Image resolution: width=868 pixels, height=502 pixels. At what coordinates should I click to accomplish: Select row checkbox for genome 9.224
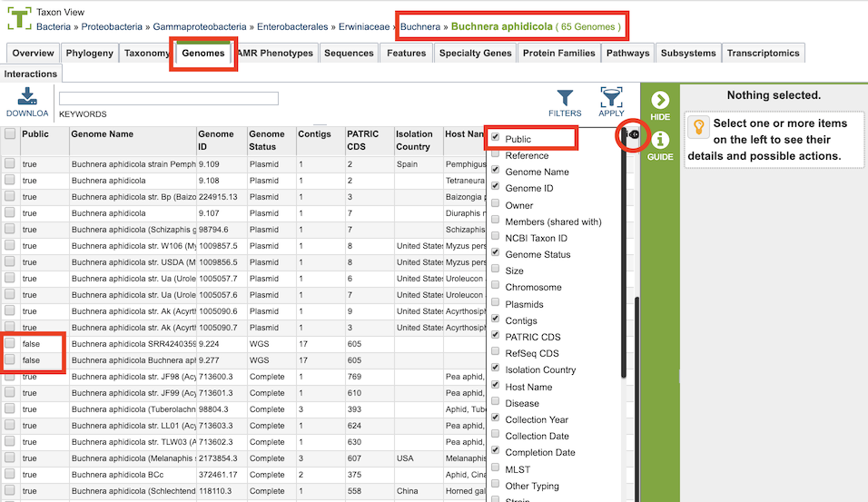10,343
